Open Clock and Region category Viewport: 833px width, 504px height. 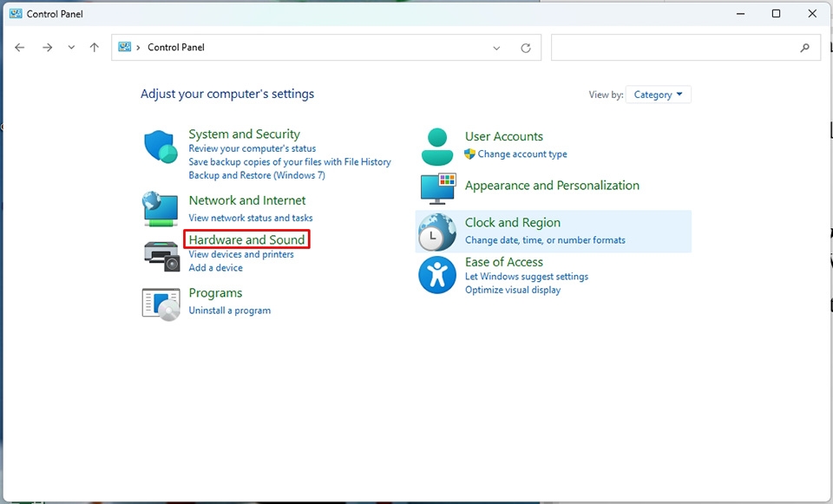(x=513, y=223)
